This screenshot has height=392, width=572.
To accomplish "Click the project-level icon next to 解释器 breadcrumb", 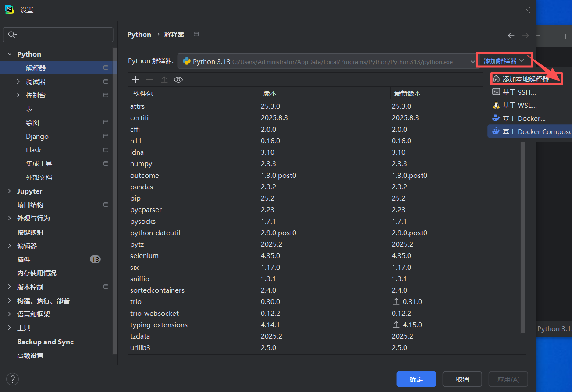I will [x=196, y=34].
